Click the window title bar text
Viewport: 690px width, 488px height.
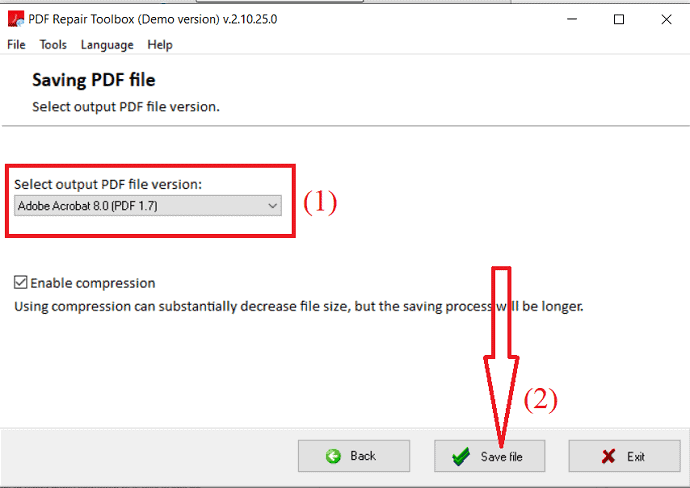pos(153,19)
